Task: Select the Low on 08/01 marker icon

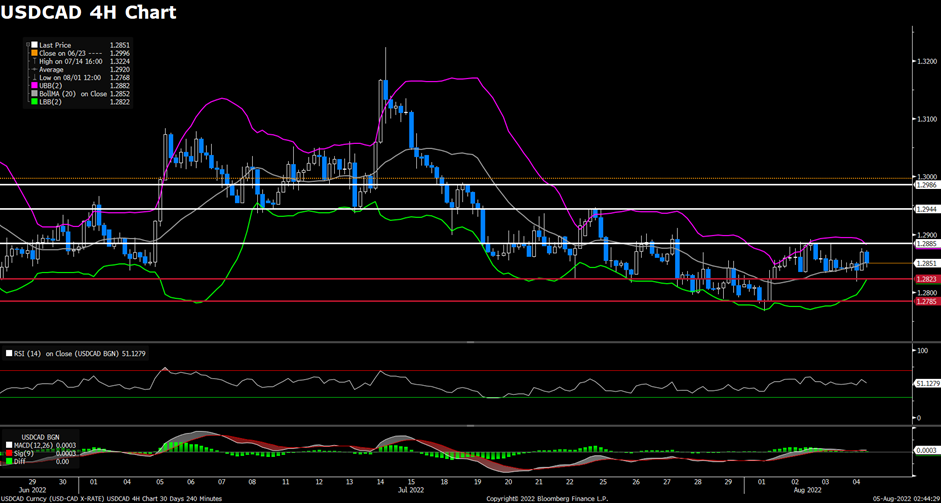Action: coord(33,77)
